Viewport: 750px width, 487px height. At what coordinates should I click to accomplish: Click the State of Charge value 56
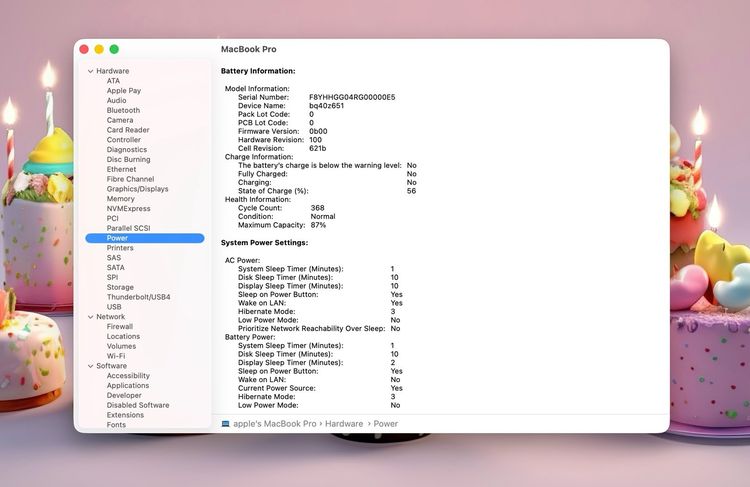pos(411,191)
